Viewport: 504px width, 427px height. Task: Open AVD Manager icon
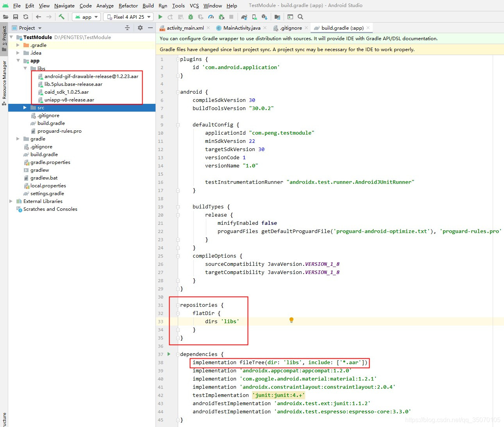(x=254, y=17)
